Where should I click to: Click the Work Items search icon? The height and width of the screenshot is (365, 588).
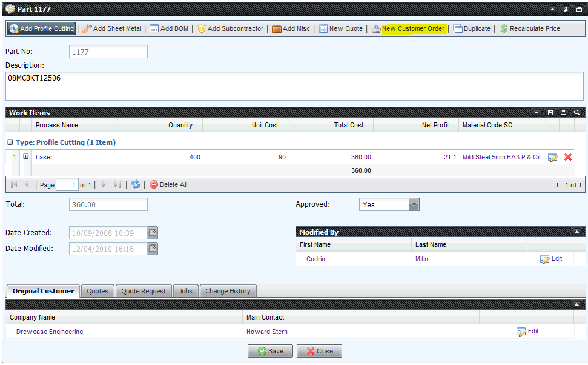577,113
